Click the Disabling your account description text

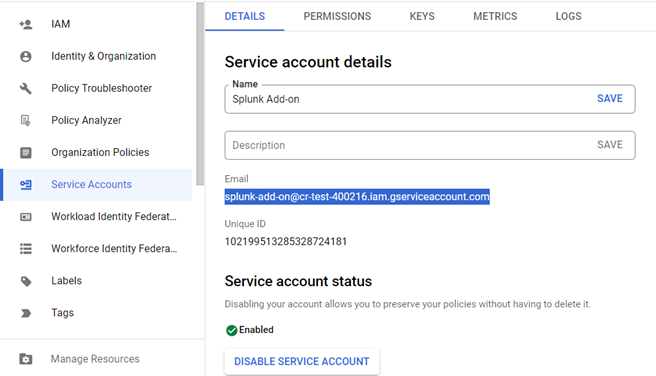407,304
